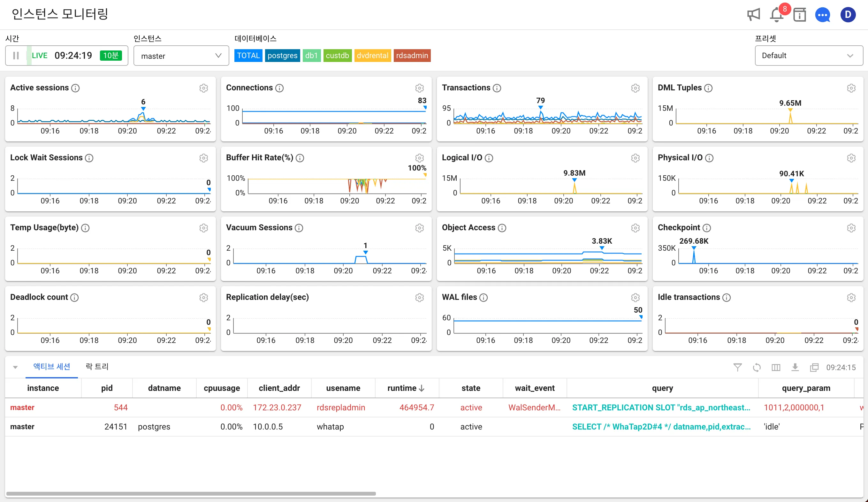Click info icon next to Buffer Hit Rate(%)
This screenshot has height=502, width=868.
click(x=300, y=158)
